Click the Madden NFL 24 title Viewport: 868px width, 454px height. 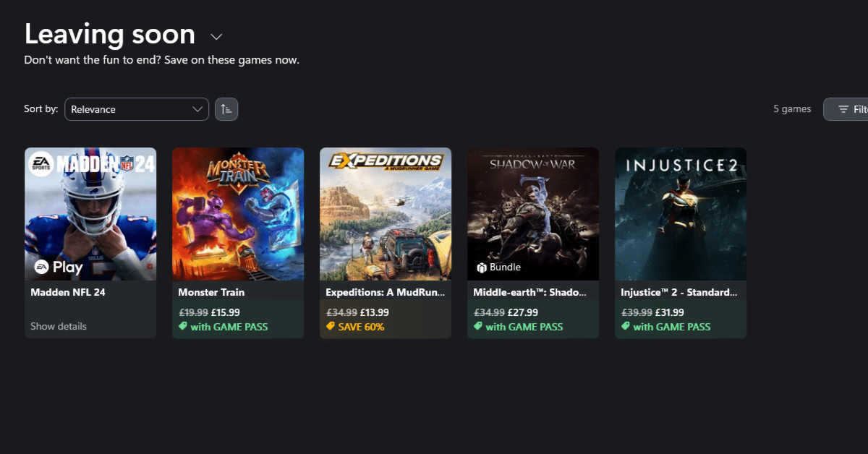(68, 293)
